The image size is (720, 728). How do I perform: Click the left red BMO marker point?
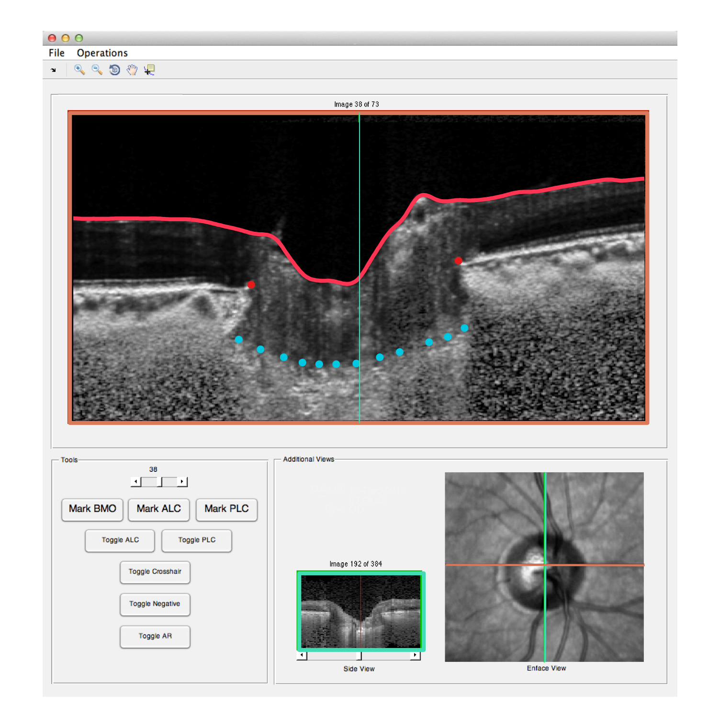tap(251, 285)
